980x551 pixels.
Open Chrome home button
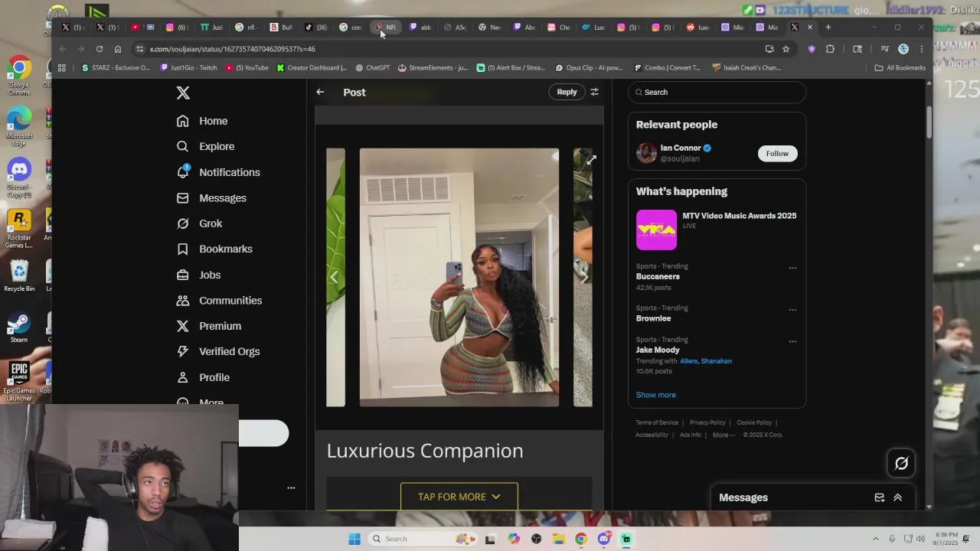pyautogui.click(x=118, y=49)
